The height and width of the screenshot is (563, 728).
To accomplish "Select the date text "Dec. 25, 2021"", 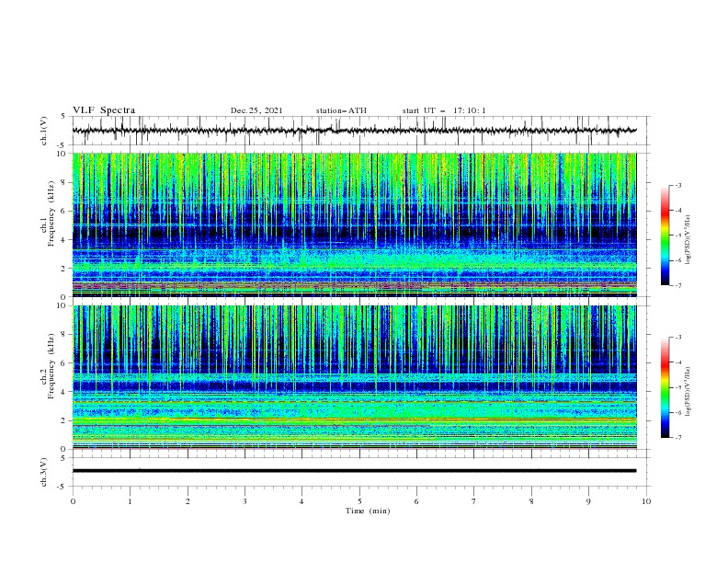I will (256, 110).
